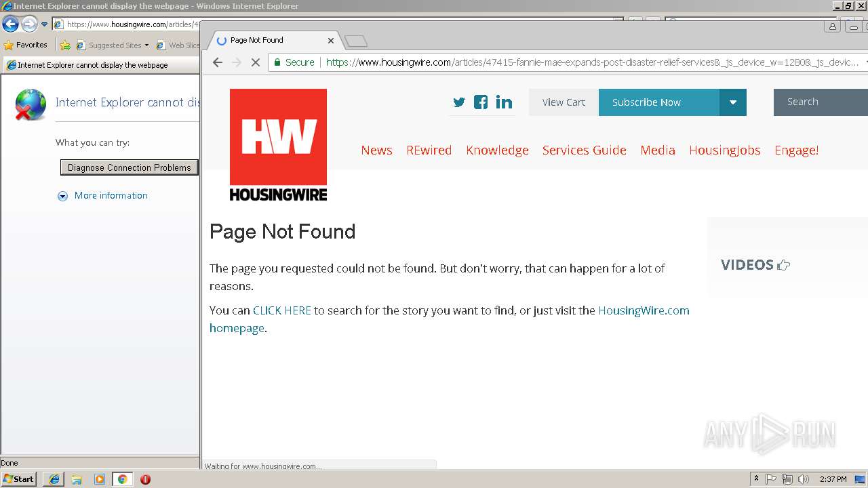This screenshot has width=868, height=488.
Task: Open Suggested Sites in the favorites bar
Action: [x=113, y=45]
